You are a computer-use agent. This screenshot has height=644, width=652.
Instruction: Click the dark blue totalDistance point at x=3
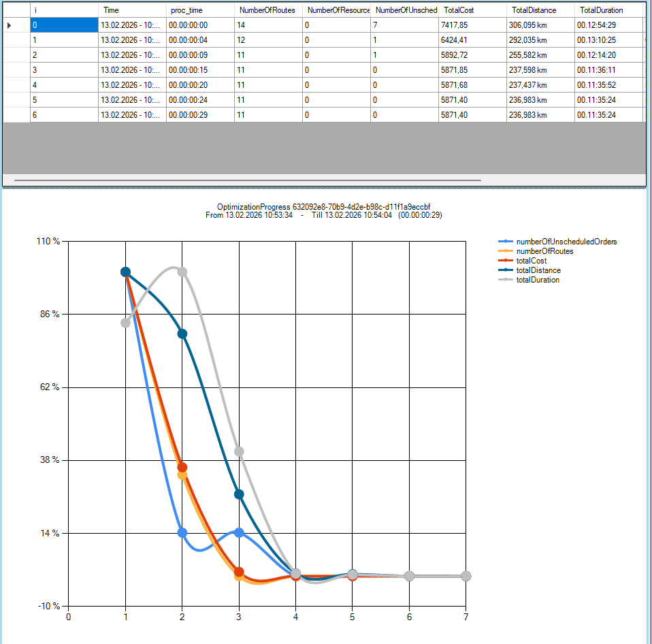pos(239,494)
